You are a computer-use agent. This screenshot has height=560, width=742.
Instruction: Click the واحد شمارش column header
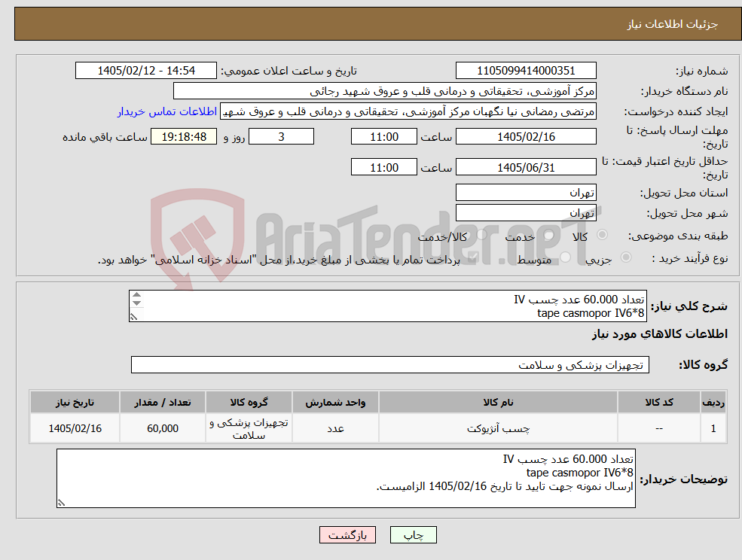(335, 403)
